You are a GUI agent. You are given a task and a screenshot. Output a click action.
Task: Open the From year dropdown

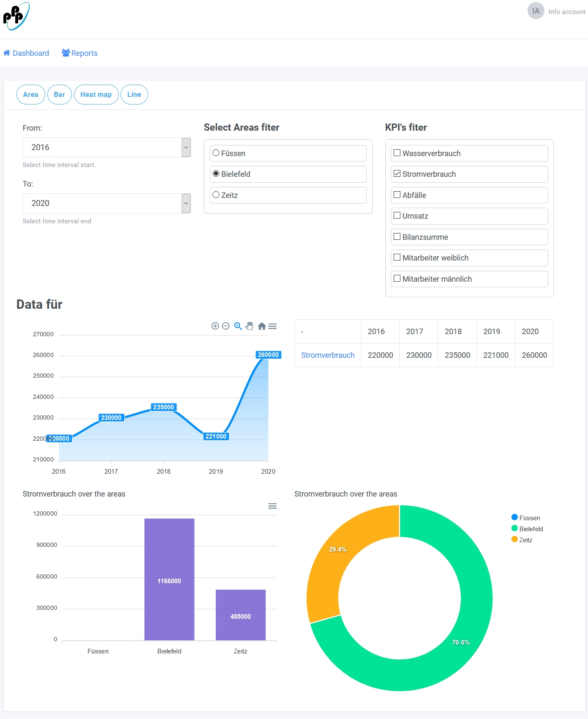(x=107, y=147)
